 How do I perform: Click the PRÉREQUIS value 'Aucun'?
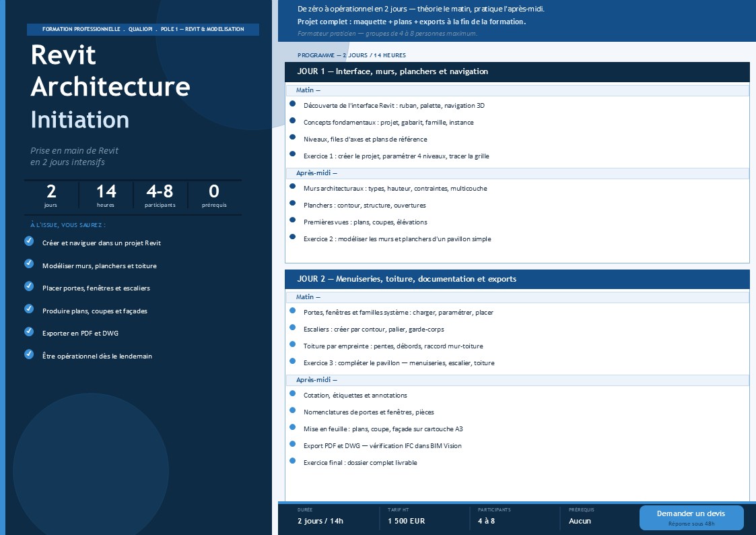tap(580, 521)
